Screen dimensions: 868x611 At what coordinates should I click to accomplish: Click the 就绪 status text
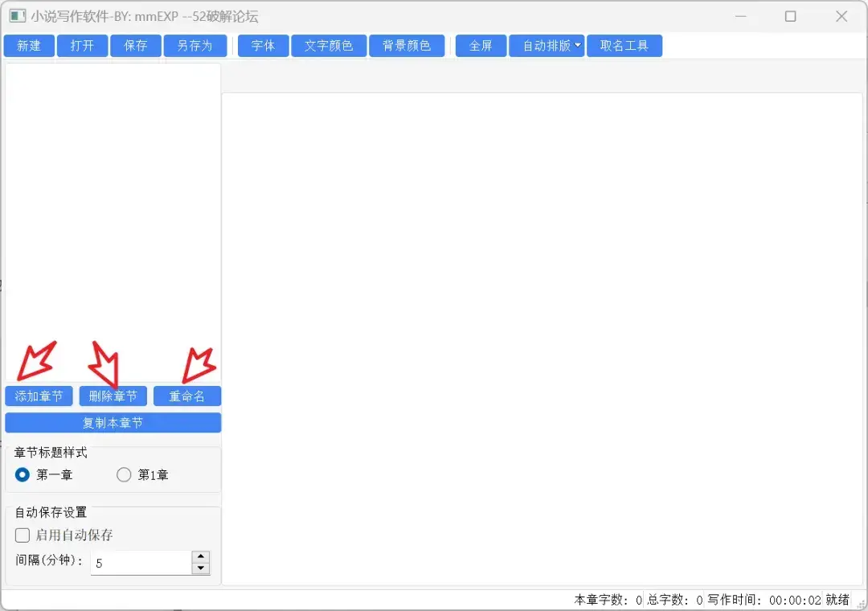[837, 600]
